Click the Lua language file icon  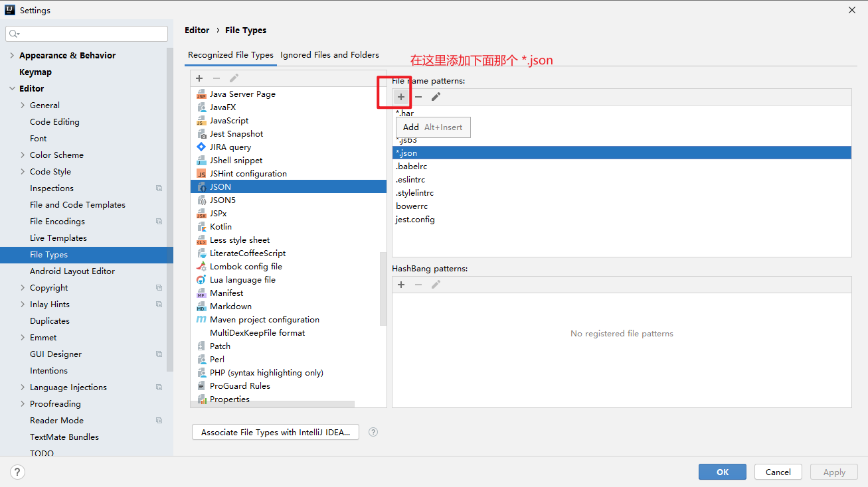click(201, 280)
